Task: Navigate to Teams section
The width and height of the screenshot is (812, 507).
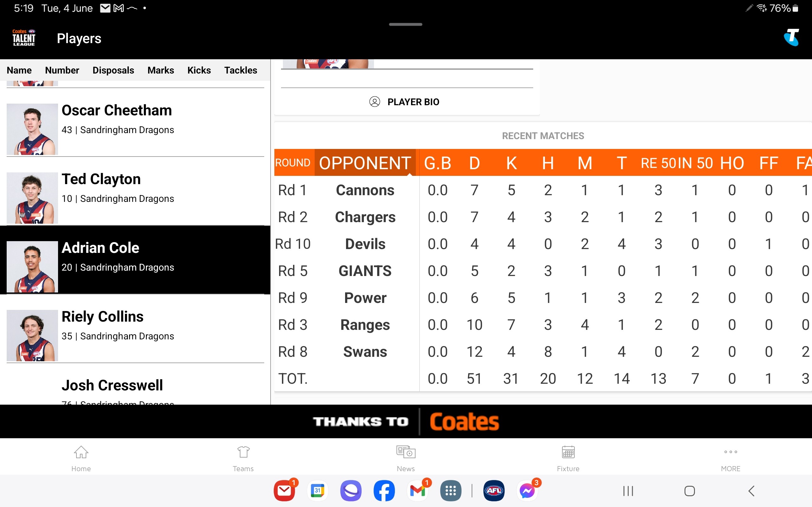Action: click(x=243, y=458)
